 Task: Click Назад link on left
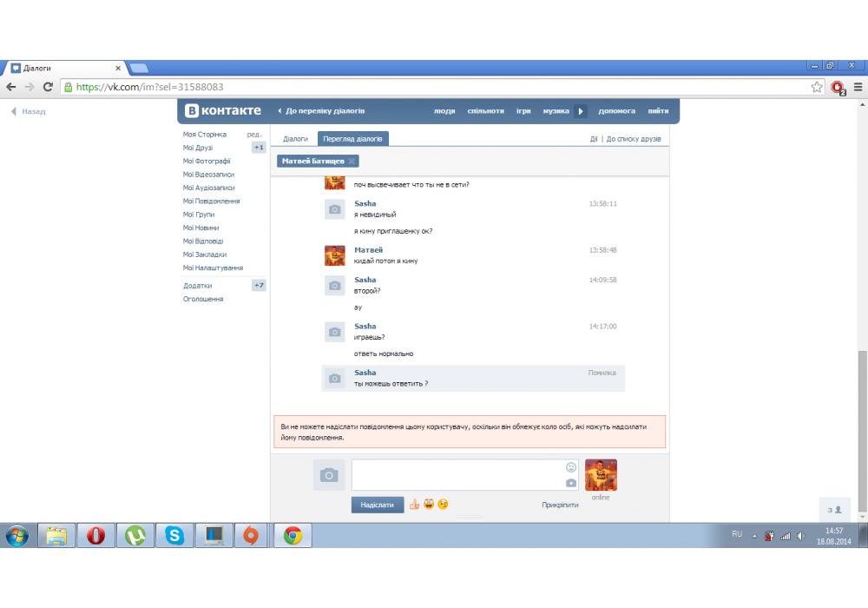pos(29,111)
